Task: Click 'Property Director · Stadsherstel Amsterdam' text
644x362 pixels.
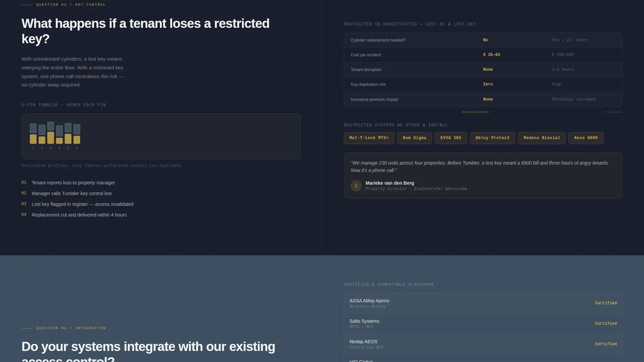Action: 416,189
